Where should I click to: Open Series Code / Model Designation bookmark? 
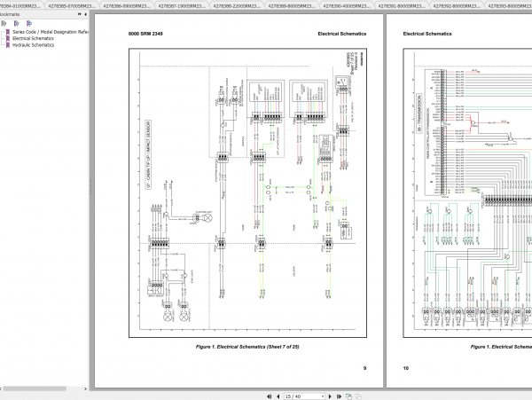coord(51,32)
